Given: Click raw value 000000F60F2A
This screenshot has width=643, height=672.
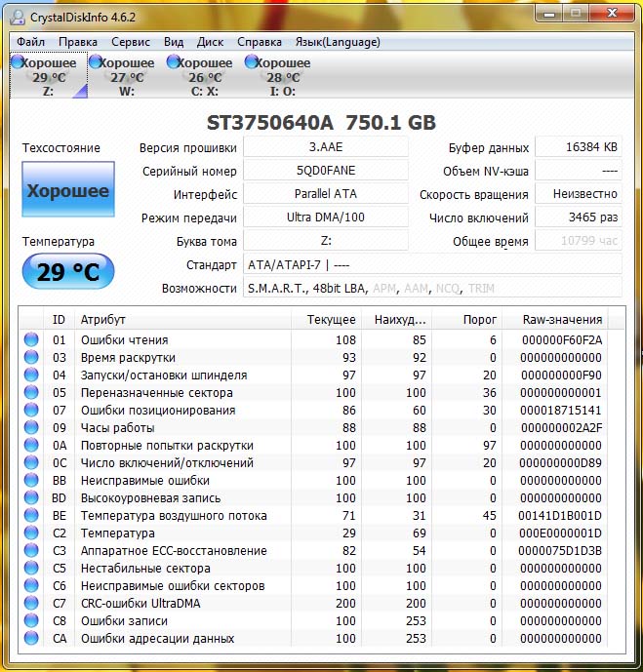Looking at the screenshot, I should (x=562, y=339).
